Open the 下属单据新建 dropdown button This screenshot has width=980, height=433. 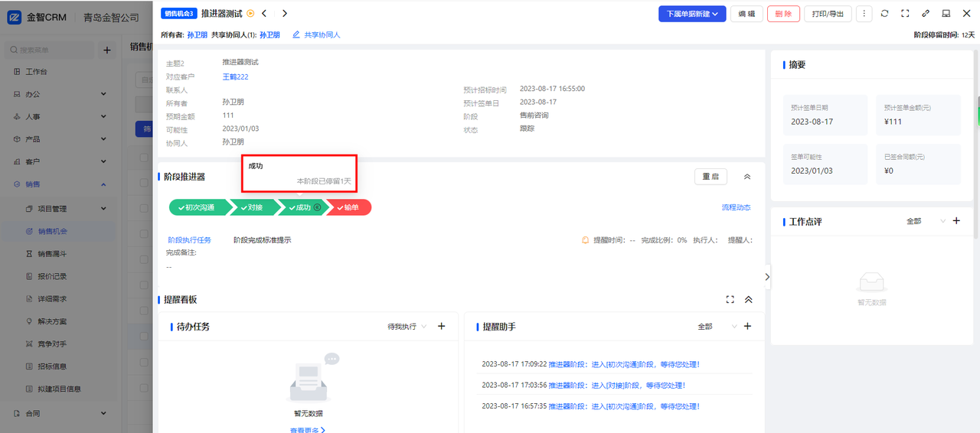point(692,14)
